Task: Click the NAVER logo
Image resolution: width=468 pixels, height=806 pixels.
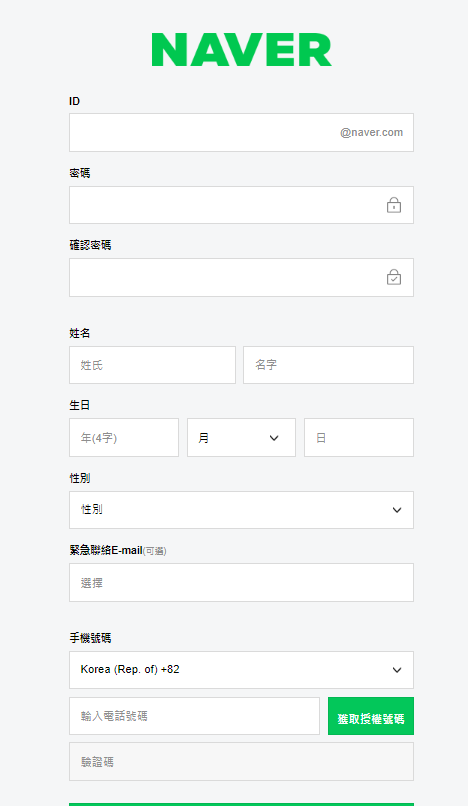Action: coord(241,50)
